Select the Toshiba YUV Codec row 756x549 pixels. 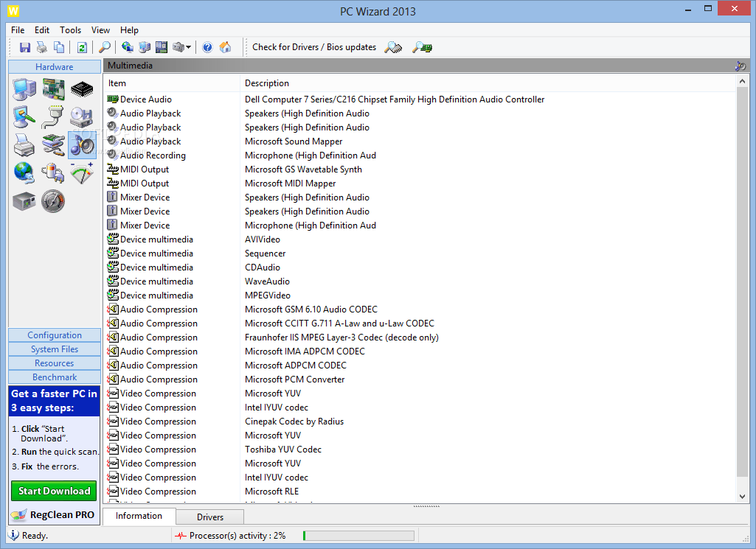click(420, 450)
